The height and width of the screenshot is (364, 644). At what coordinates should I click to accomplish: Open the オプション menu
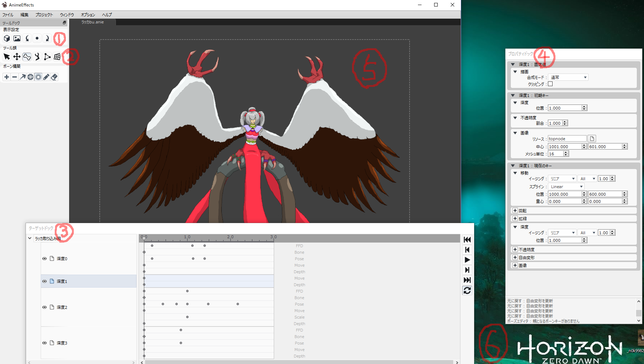point(88,15)
